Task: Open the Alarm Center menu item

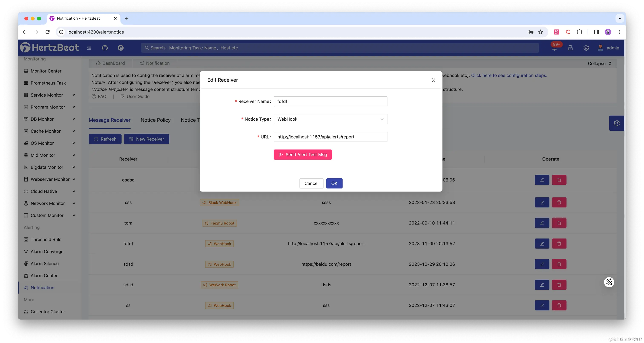Action: tap(44, 276)
